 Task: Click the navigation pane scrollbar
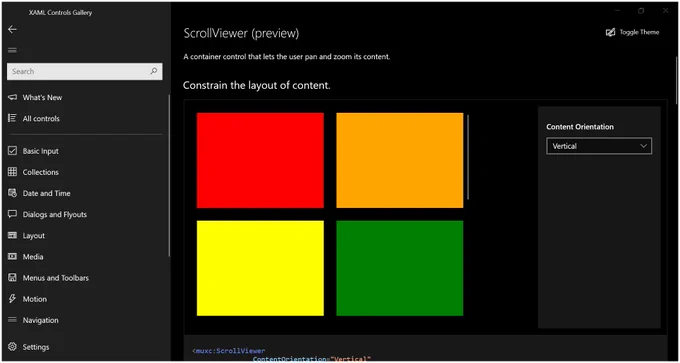(x=169, y=175)
